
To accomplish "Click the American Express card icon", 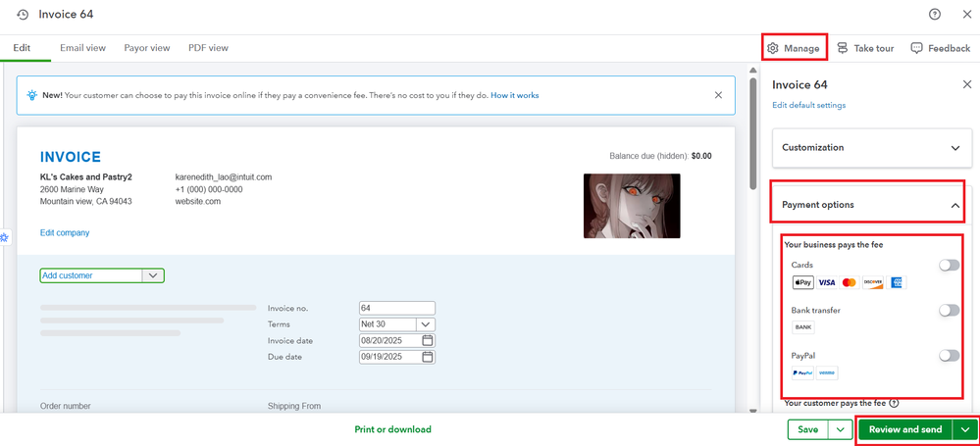I will click(x=896, y=282).
